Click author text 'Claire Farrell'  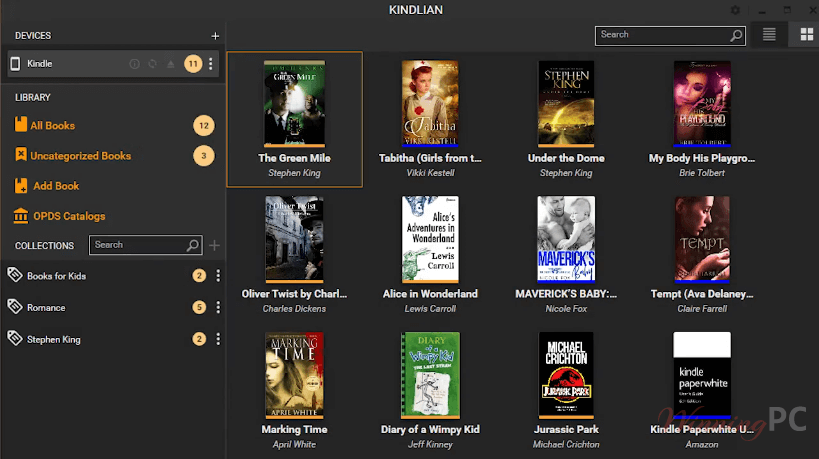[x=702, y=309]
